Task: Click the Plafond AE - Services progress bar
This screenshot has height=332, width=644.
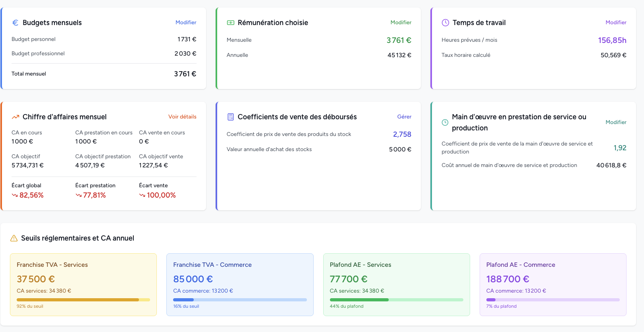Action: 396,300
